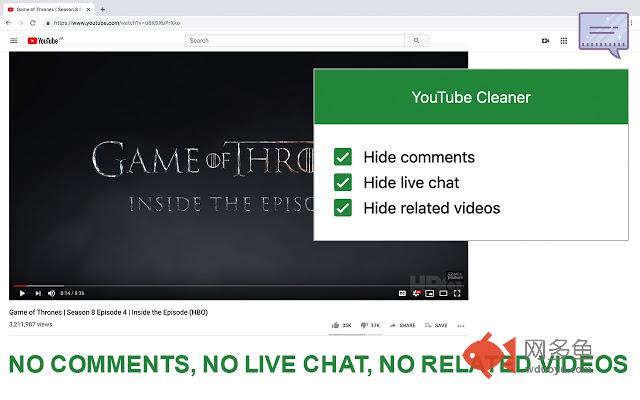The image size is (640, 400).
Task: Play the video with play button
Action: pos(22,293)
